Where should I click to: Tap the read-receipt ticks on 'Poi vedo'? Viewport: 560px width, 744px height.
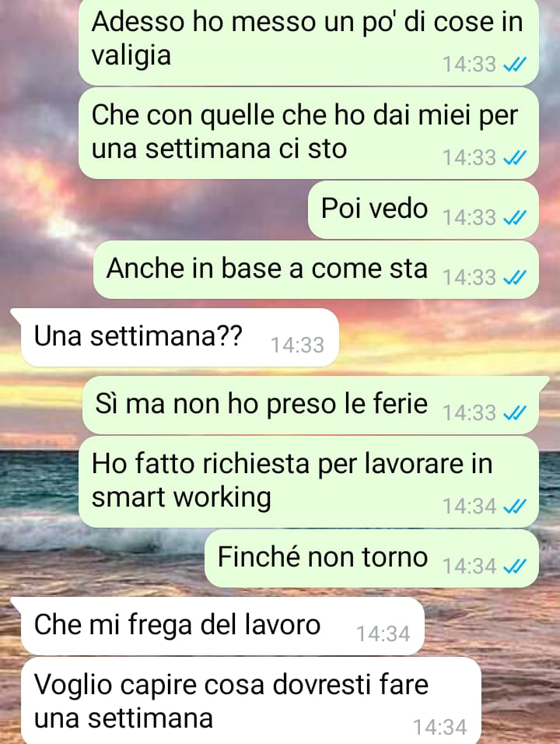514,218
